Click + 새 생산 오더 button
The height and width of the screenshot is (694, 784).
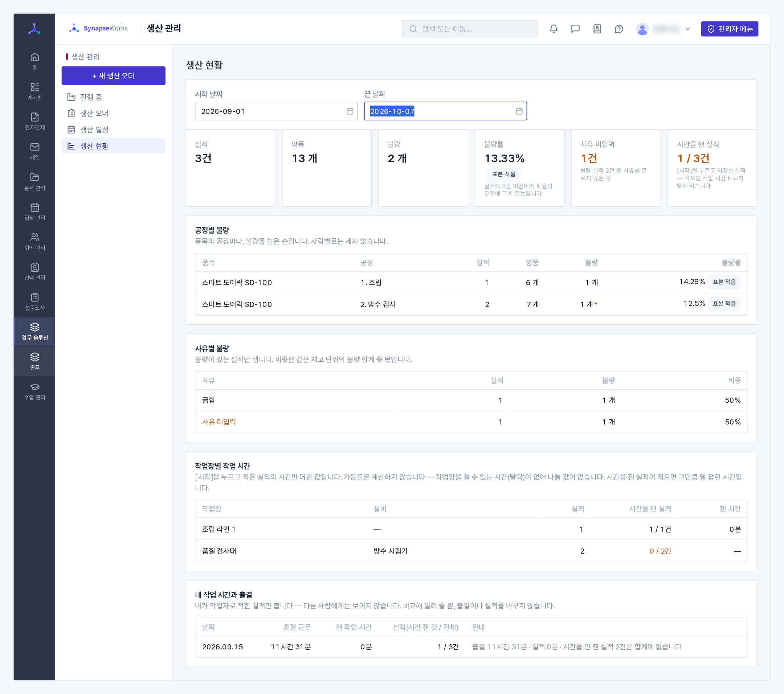[113, 75]
